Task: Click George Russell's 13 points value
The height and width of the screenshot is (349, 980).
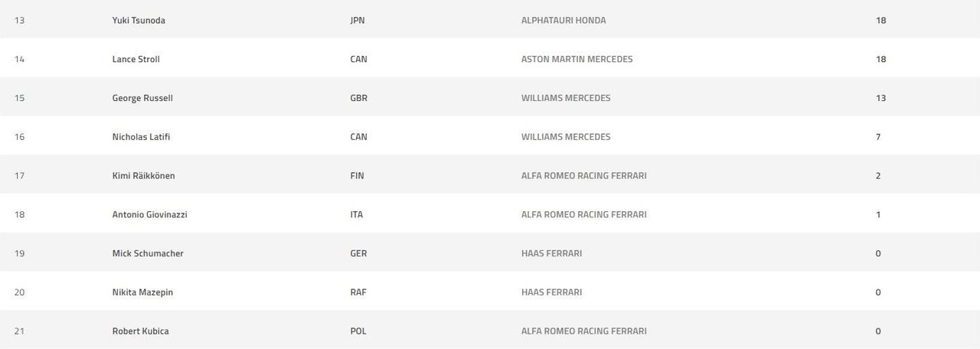Action: [x=880, y=98]
